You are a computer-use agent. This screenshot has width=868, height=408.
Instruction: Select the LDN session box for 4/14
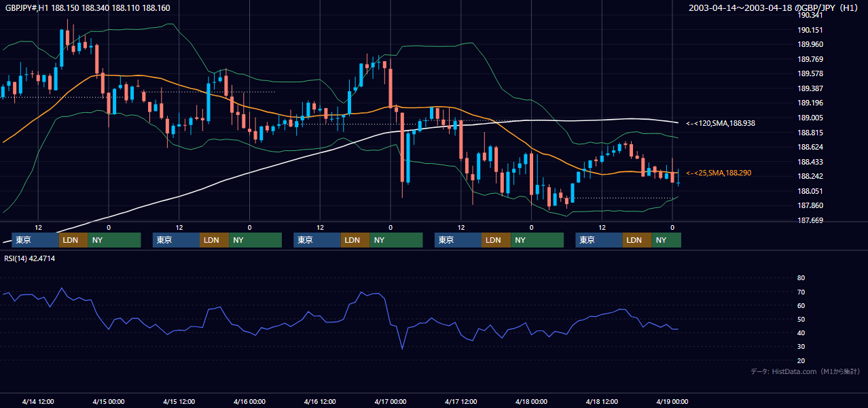(73, 240)
